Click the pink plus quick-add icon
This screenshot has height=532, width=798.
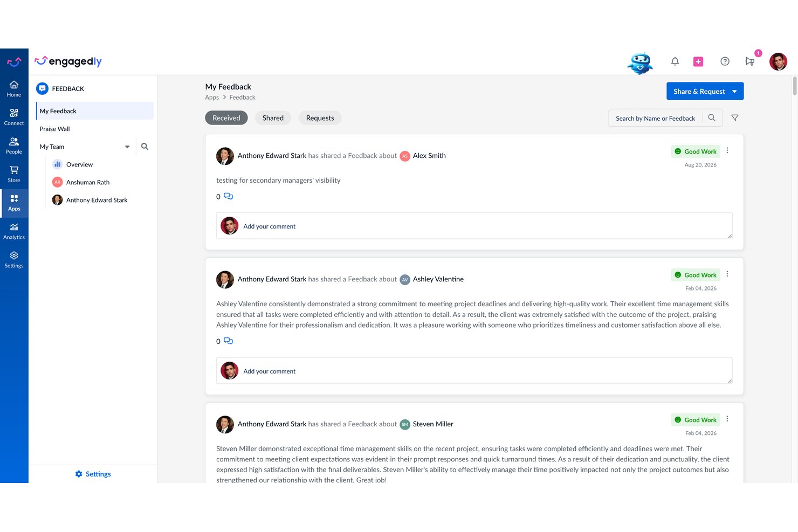(698, 61)
